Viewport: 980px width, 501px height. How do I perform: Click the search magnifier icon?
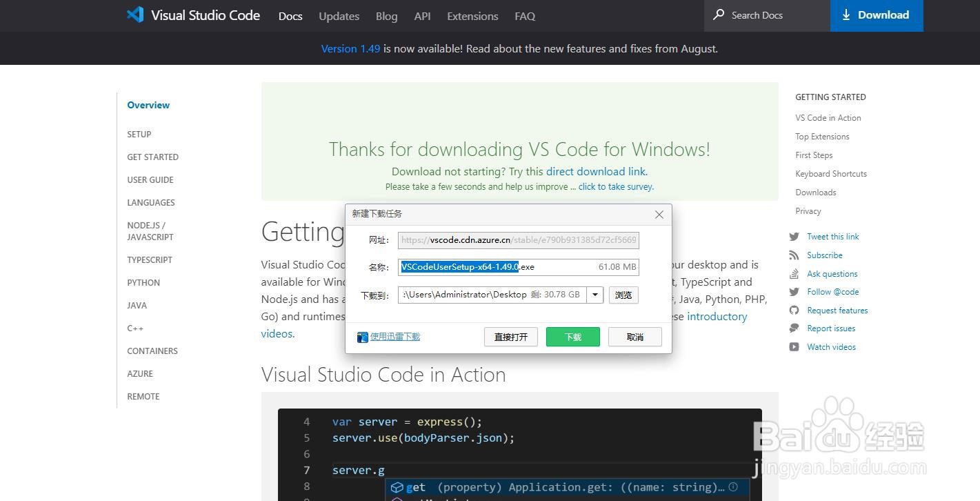pyautogui.click(x=719, y=14)
